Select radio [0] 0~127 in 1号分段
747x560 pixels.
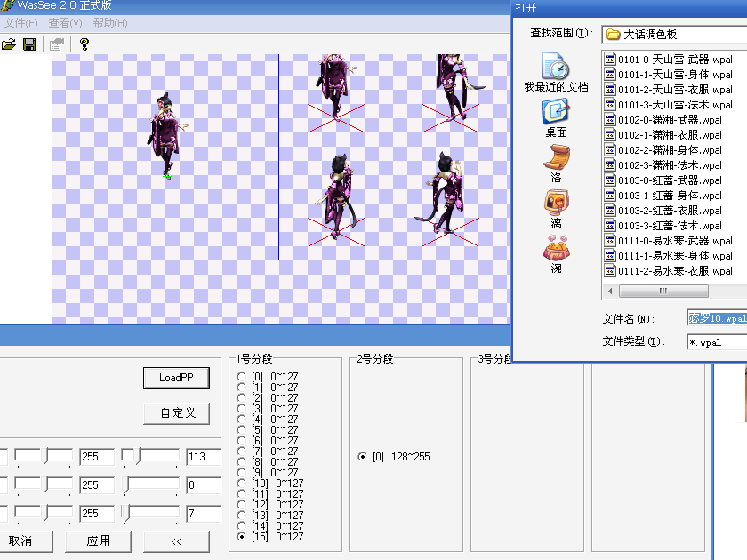[x=242, y=377]
